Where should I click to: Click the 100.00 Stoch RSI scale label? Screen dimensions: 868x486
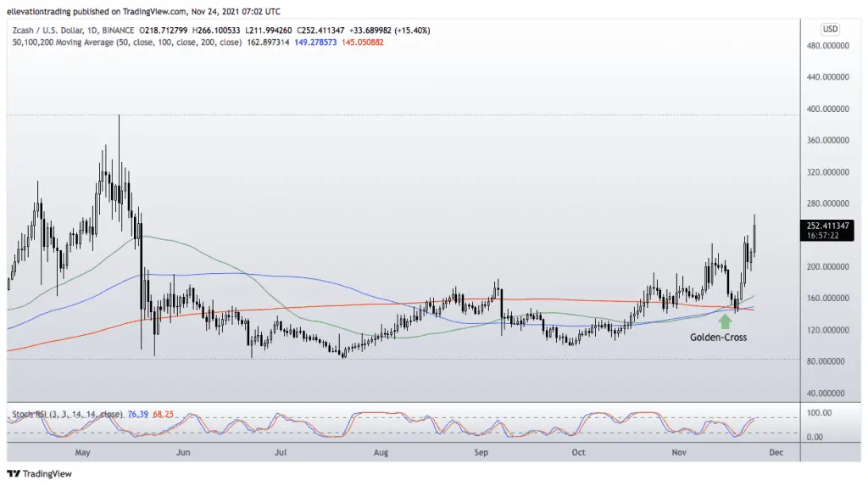click(819, 413)
